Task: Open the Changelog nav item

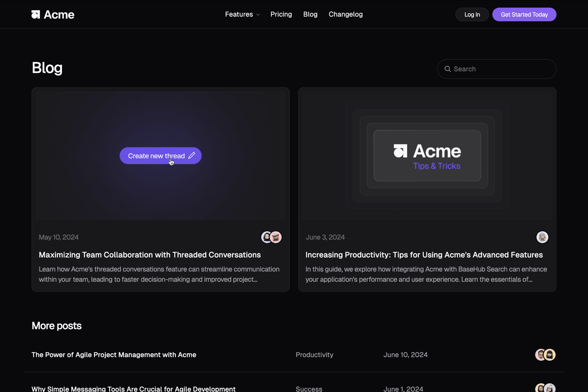Action: click(345, 14)
